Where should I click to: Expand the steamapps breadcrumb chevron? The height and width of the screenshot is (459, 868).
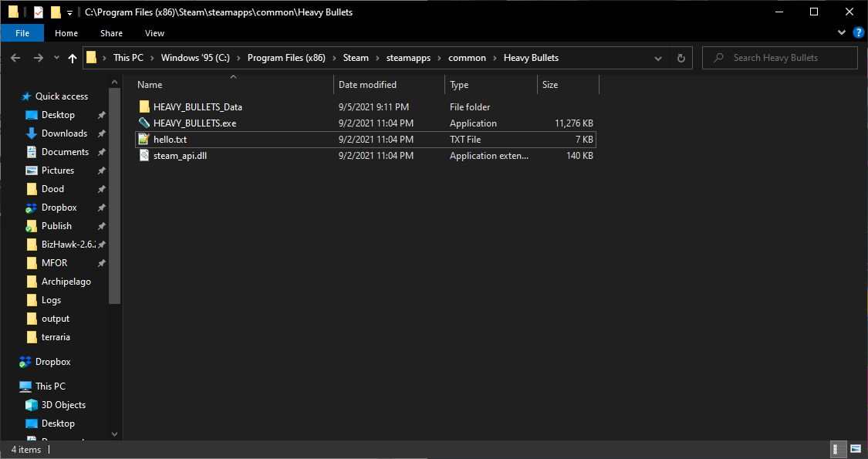point(441,58)
